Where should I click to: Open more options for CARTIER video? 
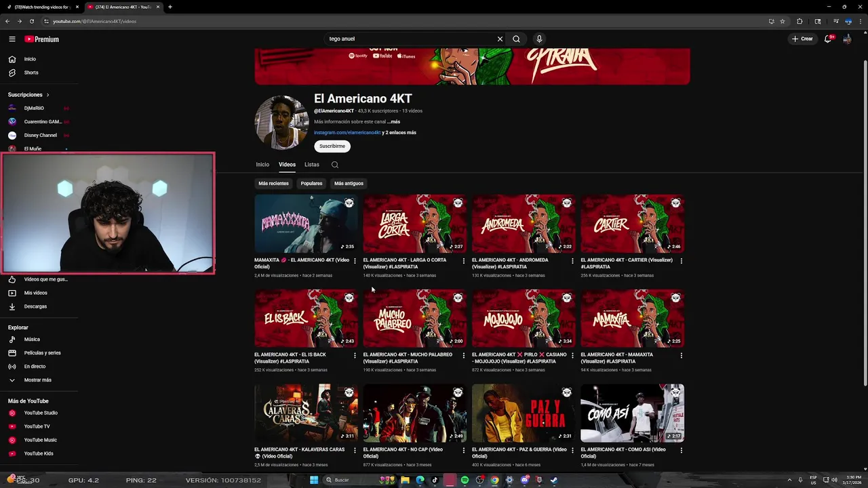point(681,261)
